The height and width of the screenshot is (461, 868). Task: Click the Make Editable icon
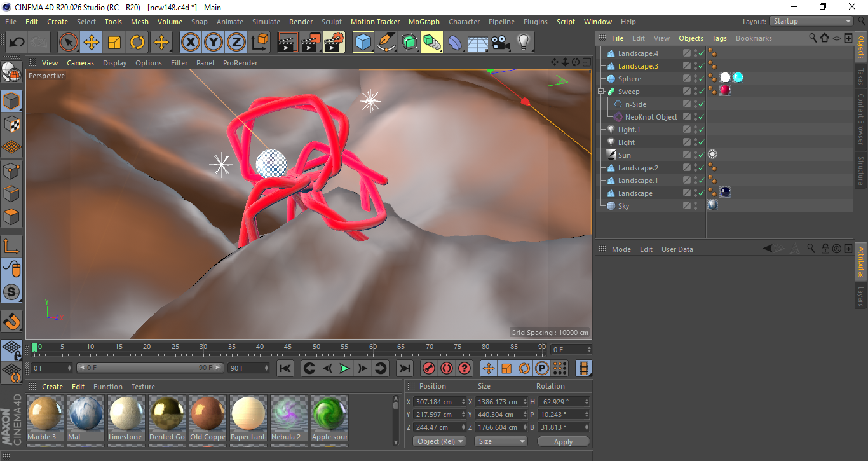click(12, 73)
